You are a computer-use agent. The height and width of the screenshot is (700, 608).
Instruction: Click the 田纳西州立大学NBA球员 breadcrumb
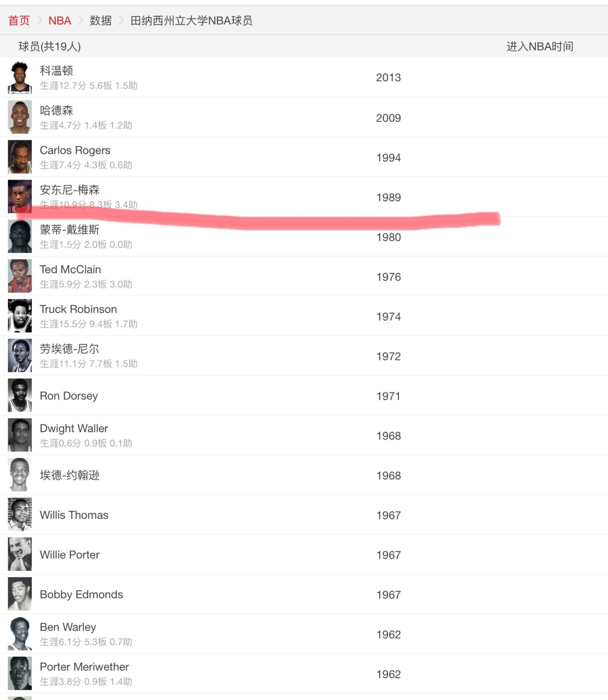191,20
